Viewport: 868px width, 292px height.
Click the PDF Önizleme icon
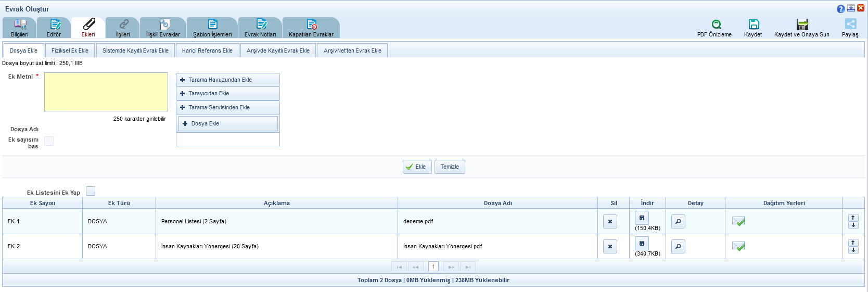tap(716, 24)
